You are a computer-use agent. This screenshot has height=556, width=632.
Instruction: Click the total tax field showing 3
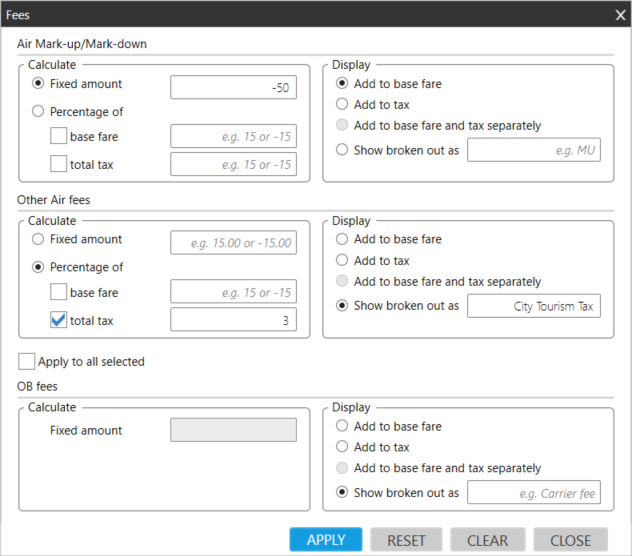(x=233, y=320)
